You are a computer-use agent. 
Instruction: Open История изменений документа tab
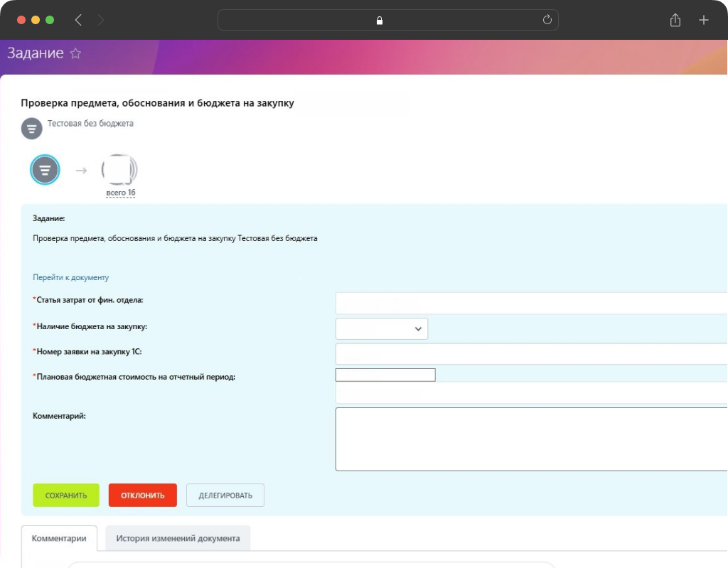tap(178, 538)
